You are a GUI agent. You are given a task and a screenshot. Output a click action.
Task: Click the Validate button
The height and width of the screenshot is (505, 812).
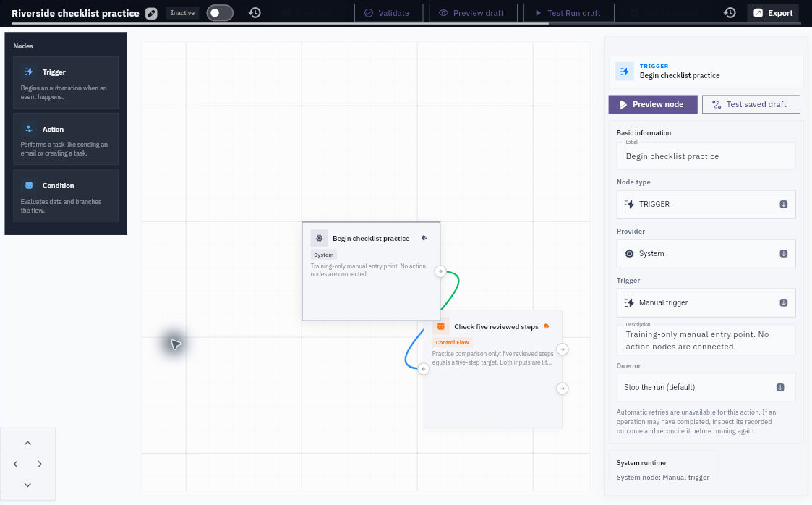[x=388, y=13]
